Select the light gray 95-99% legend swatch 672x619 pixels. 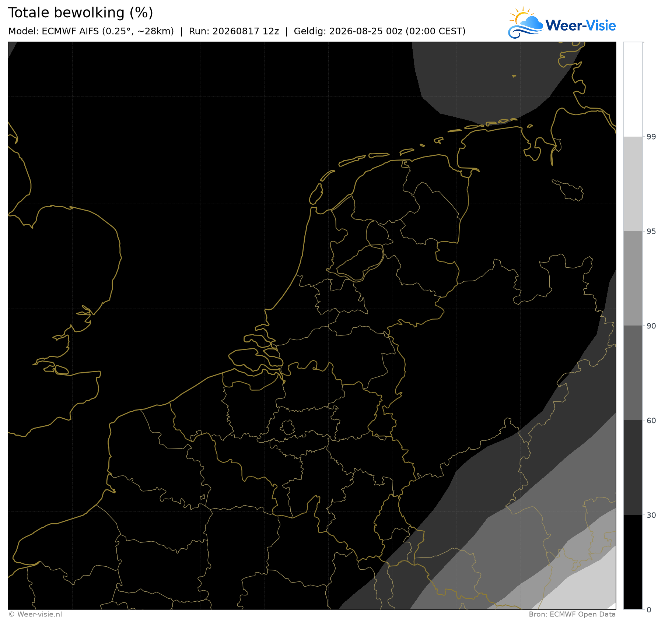point(633,184)
